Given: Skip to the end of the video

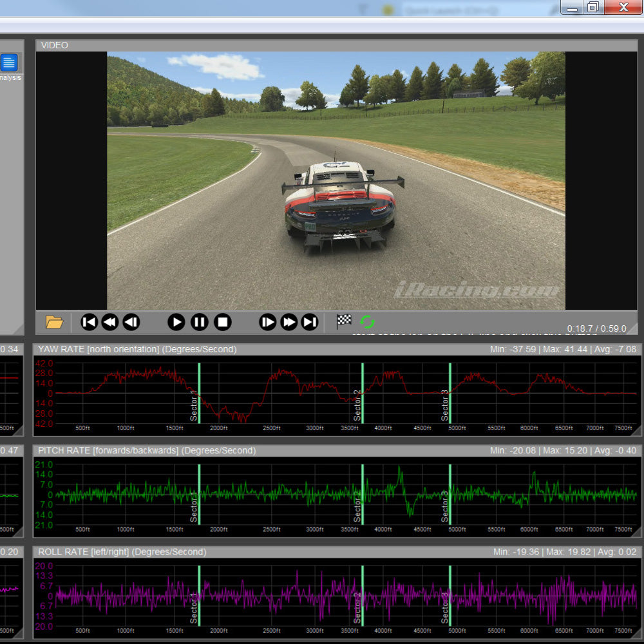Looking at the screenshot, I should coord(310,322).
